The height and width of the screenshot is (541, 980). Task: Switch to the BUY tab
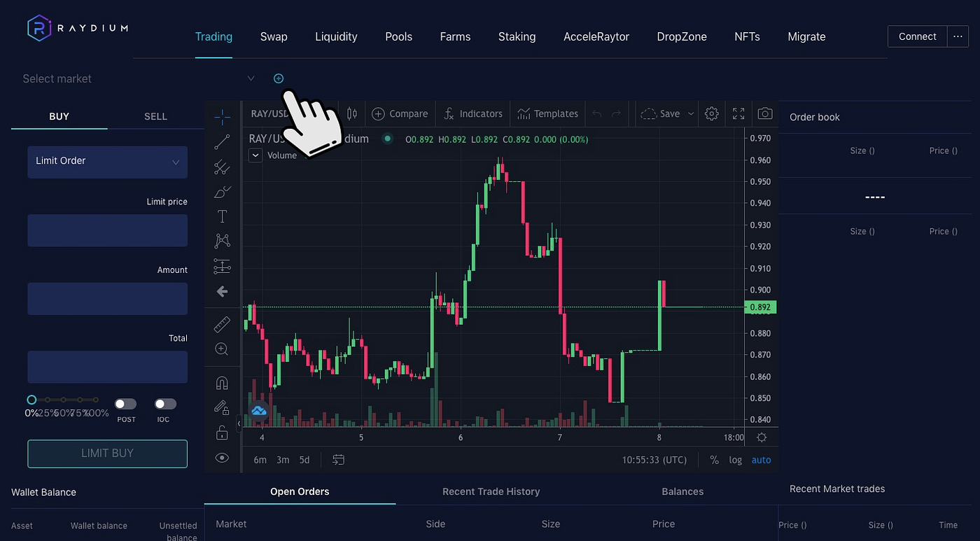coord(59,116)
